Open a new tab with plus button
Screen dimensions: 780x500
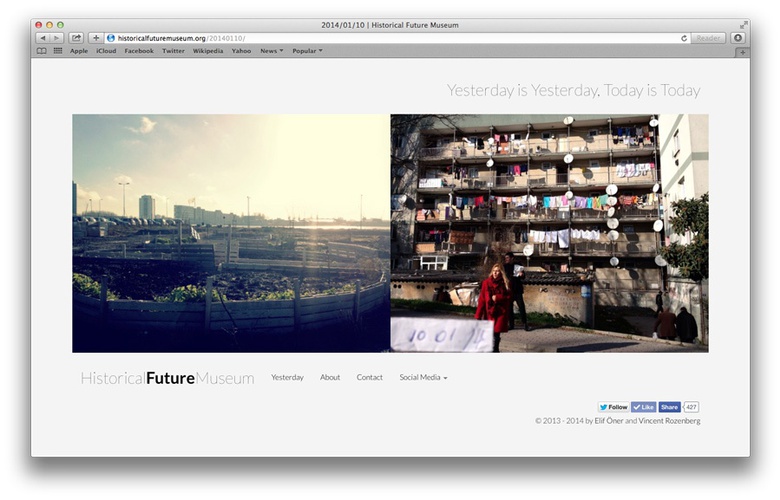[742, 51]
